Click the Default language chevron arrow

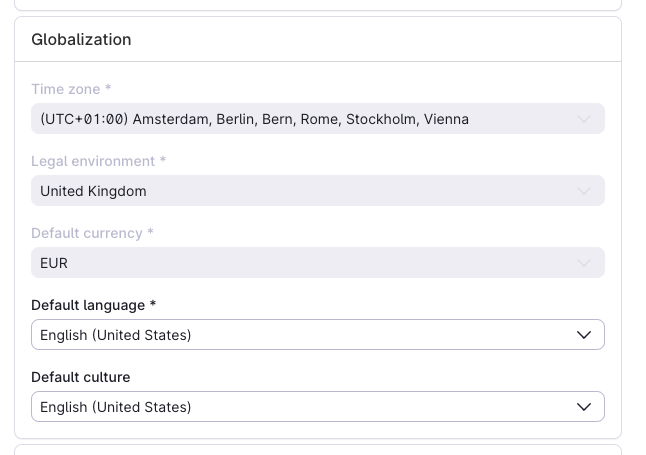584,335
